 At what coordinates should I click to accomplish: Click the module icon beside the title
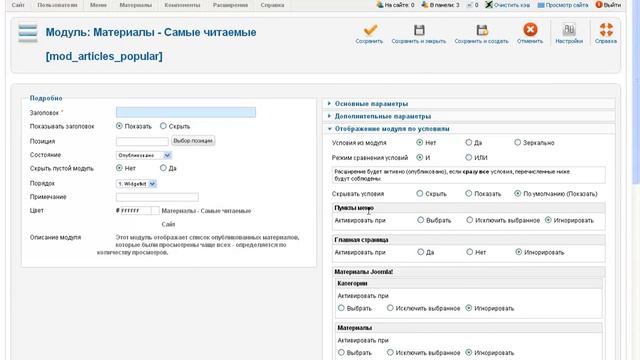pos(28,33)
